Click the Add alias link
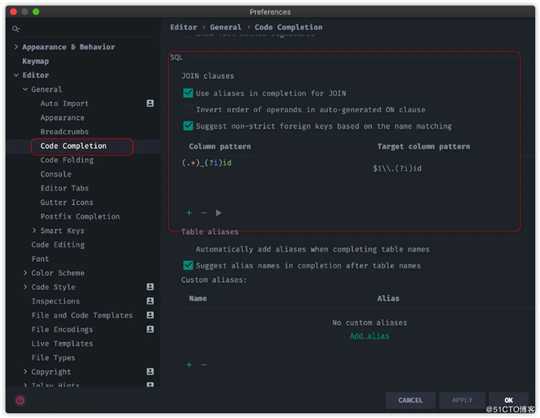Screen dimensions: 540x418 coord(370,335)
